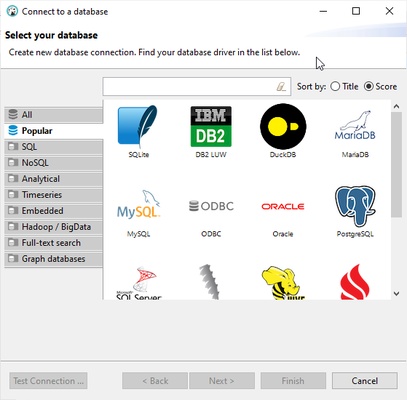Cancel the database connection dialog
Screen dimensions: 407x400
[365, 381]
